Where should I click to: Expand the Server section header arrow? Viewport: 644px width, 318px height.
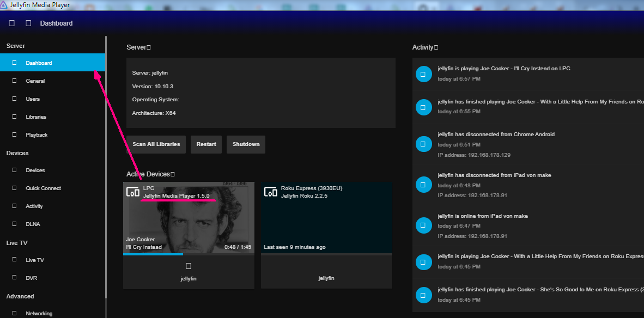click(x=149, y=47)
